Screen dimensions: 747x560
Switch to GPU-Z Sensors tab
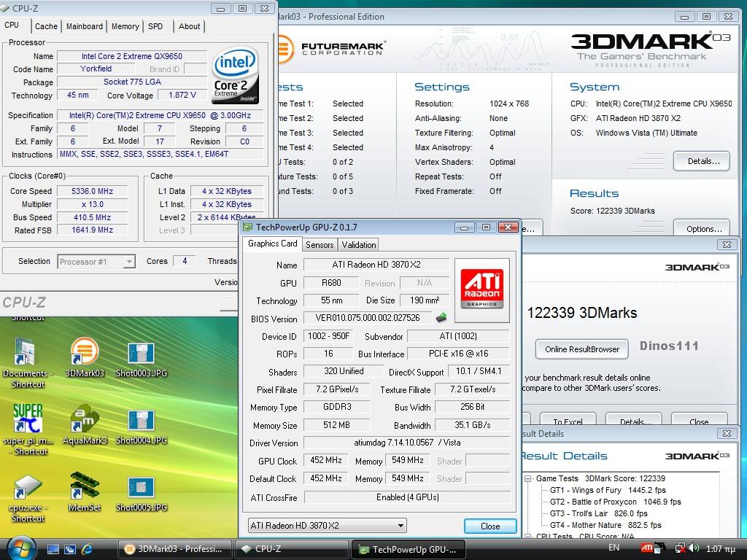tap(320, 245)
